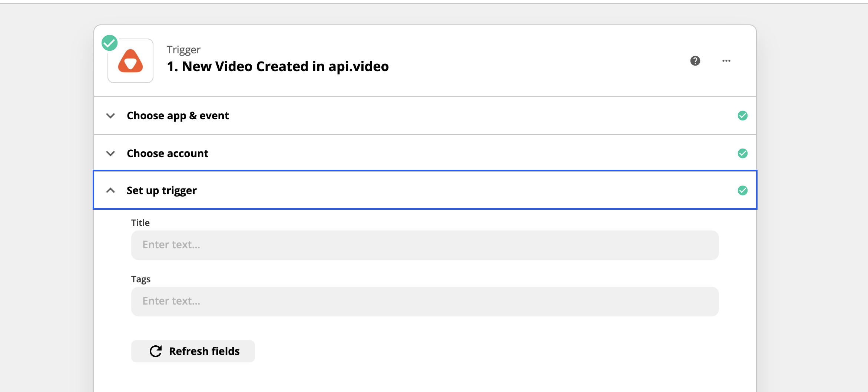Click the refresh icon inside Refresh fields
868x392 pixels.
pyautogui.click(x=156, y=351)
